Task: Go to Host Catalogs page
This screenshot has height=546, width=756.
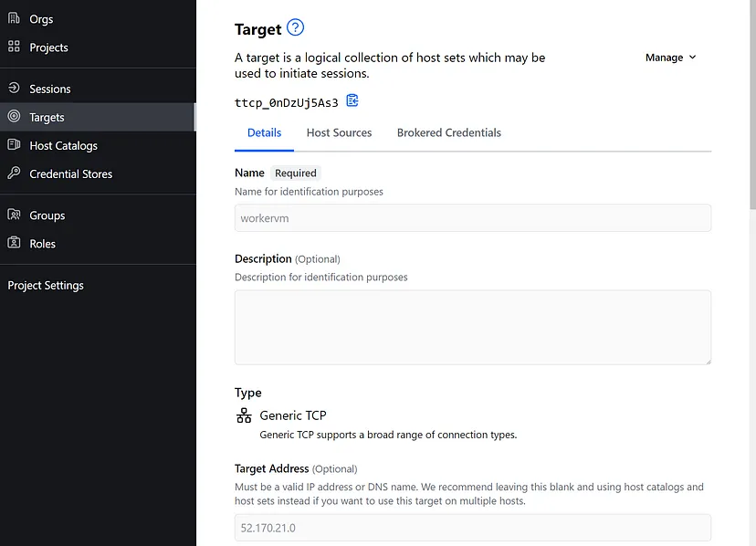Action: tap(63, 145)
